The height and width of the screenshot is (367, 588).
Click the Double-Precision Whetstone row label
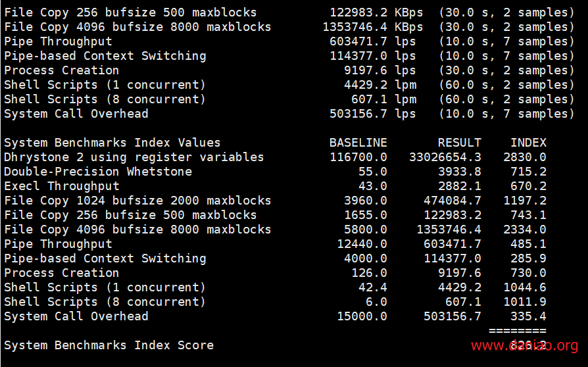coord(98,172)
